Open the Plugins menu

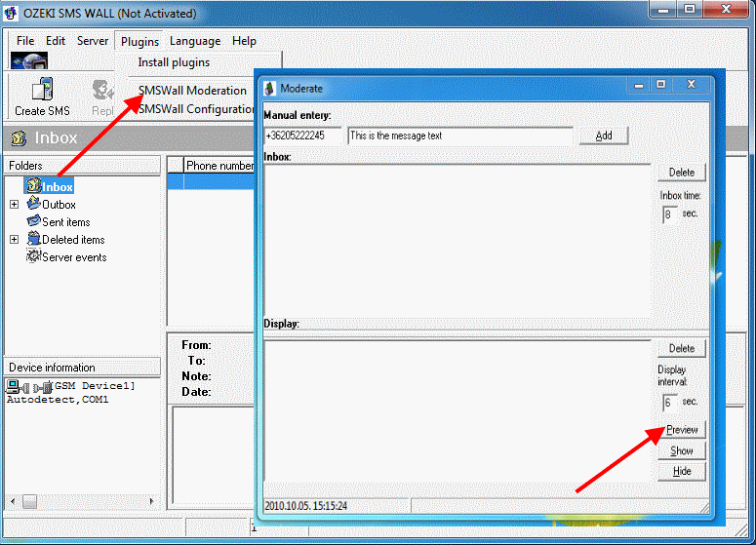point(139,42)
